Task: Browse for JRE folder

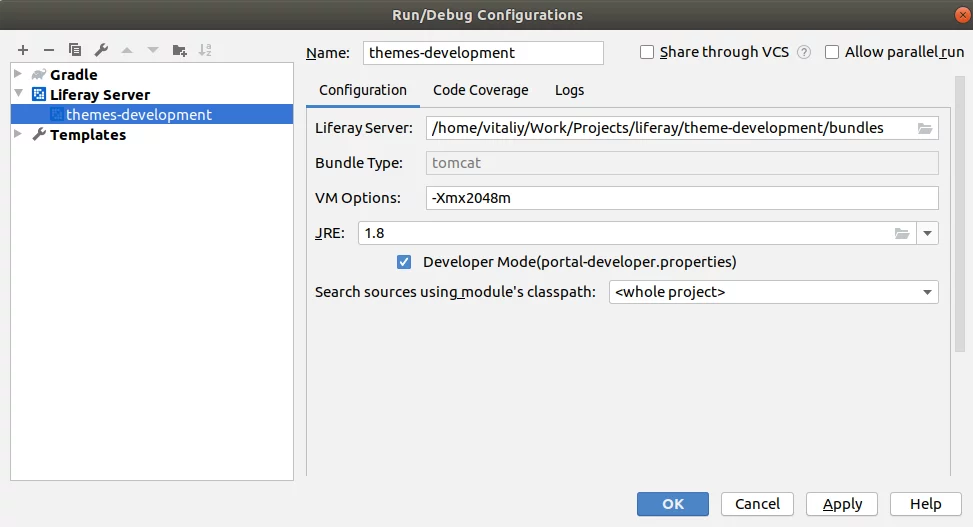Action: (x=902, y=233)
